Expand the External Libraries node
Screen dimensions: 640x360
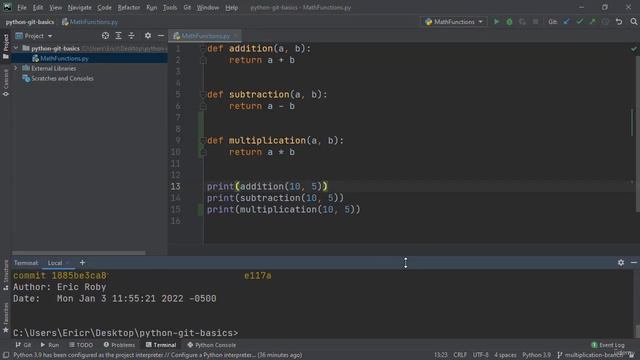point(16,68)
